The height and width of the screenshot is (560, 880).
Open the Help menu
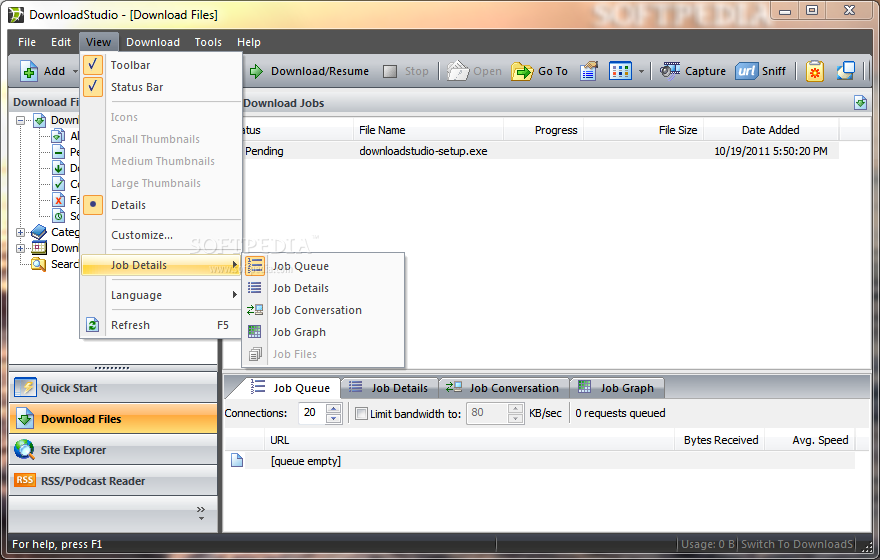[249, 42]
